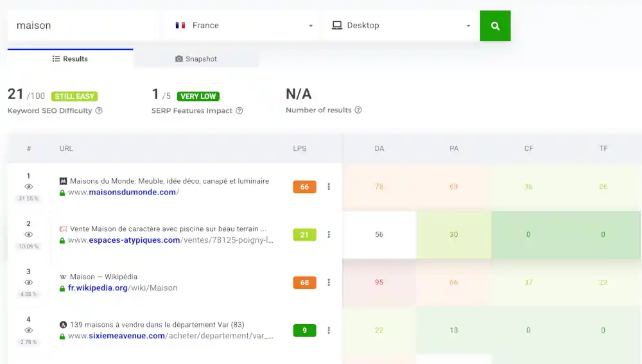Click green padlock next to espaces-atypiques URL

(x=62, y=241)
